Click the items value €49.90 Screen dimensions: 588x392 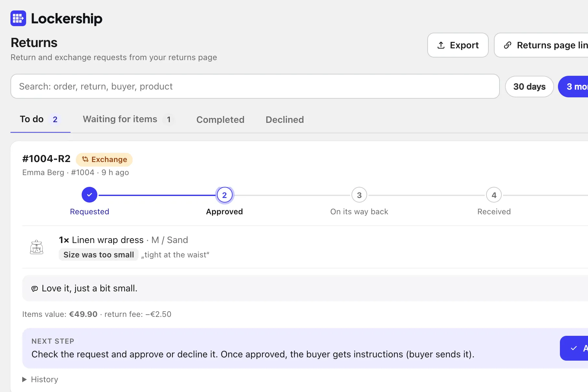coord(83,314)
